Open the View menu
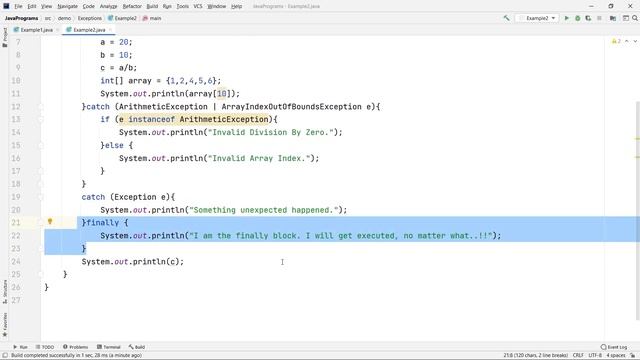 pyautogui.click(x=47, y=6)
